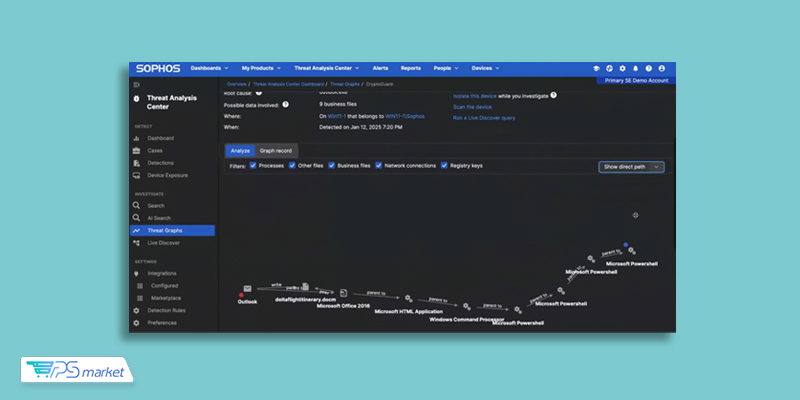The image size is (800, 400).
Task: Click the help question mark icon in header
Action: (x=648, y=68)
